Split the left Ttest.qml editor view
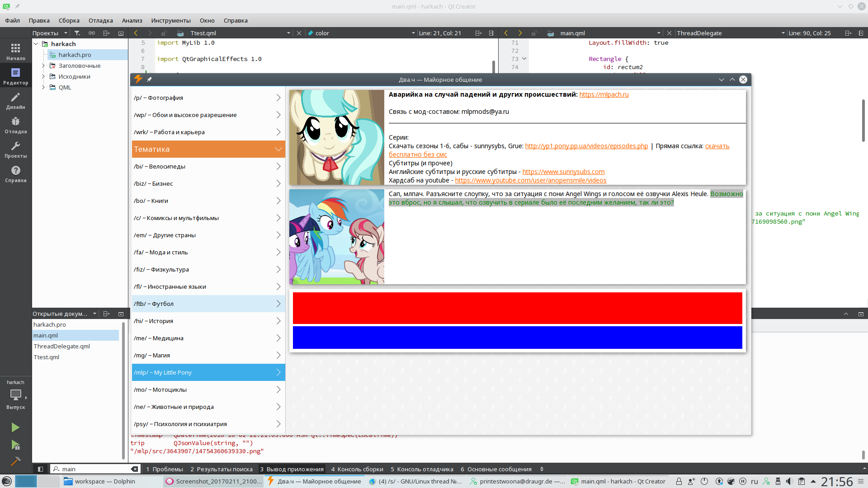 [x=478, y=33]
